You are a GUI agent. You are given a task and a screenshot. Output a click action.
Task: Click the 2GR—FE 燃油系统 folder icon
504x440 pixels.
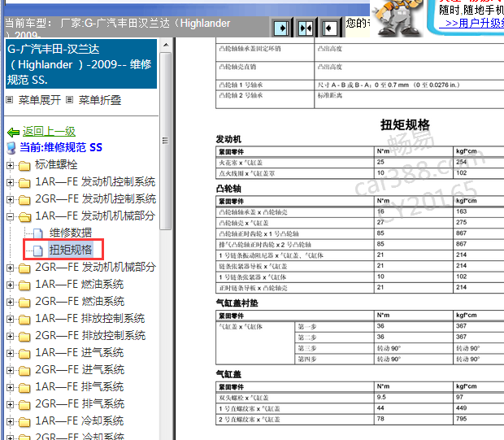tap(24, 302)
